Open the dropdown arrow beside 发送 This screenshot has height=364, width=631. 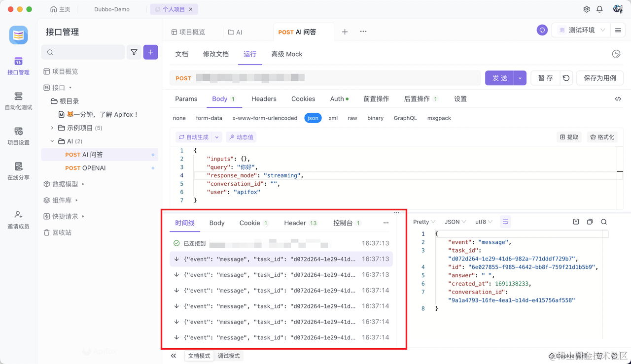click(520, 78)
